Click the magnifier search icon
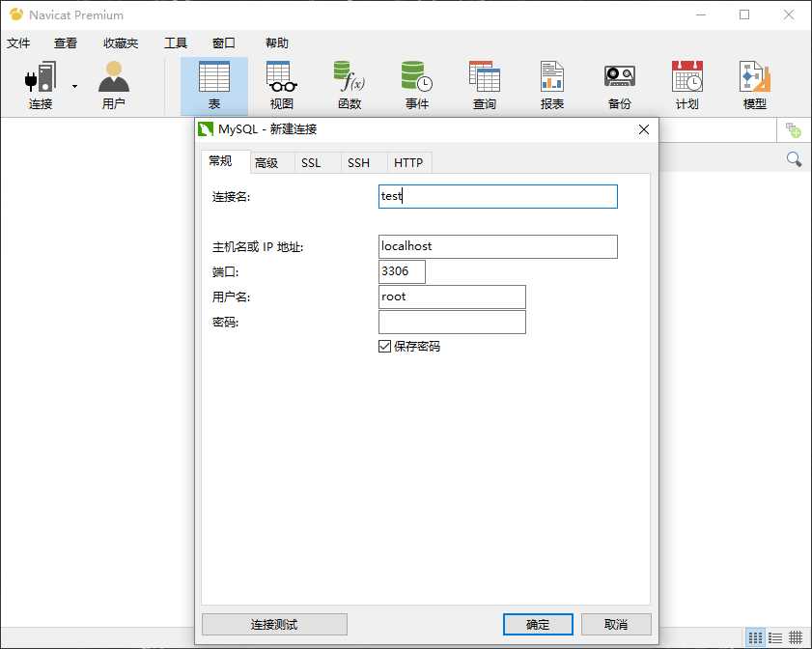 pyautogui.click(x=794, y=159)
